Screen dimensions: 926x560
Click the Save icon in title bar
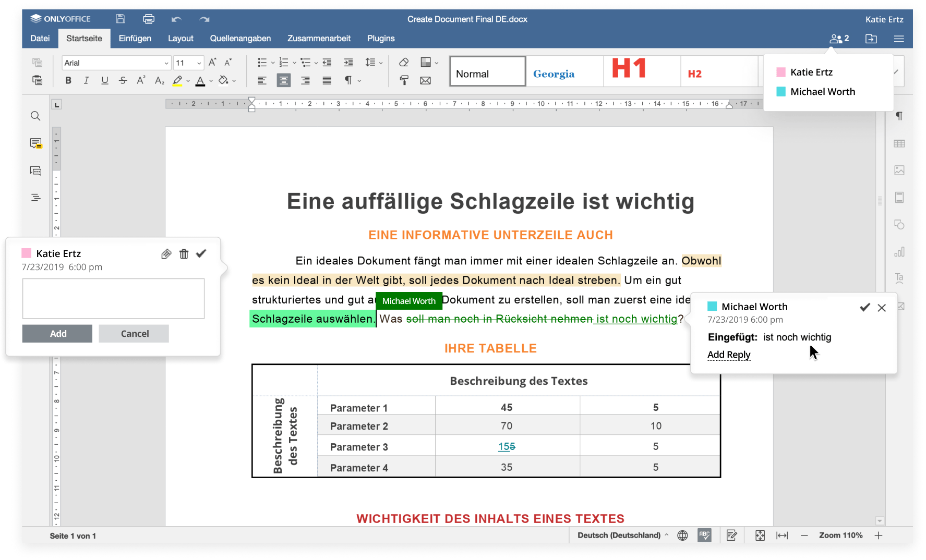[121, 19]
